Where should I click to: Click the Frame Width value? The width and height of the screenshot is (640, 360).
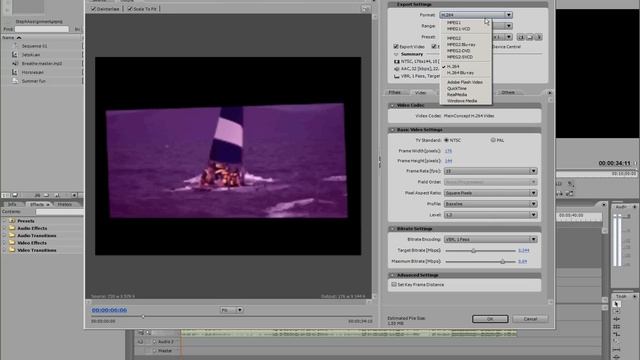(448, 151)
